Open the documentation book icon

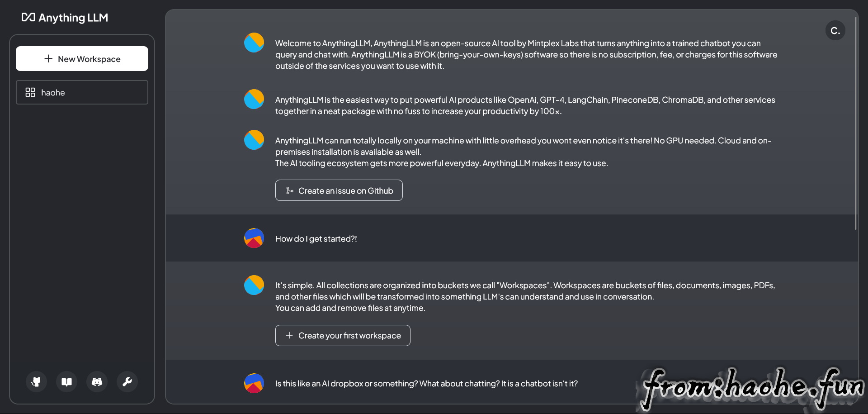click(66, 382)
